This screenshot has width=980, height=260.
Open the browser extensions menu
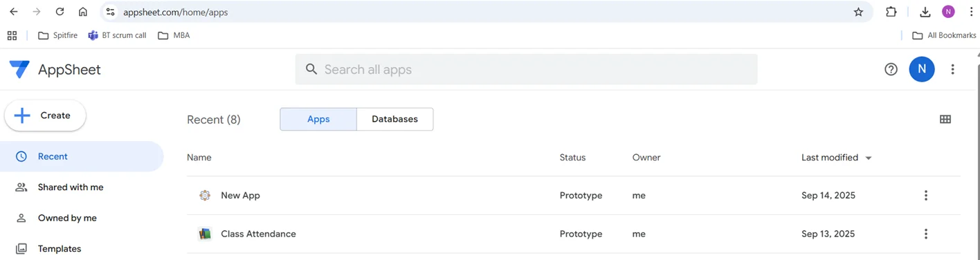891,12
